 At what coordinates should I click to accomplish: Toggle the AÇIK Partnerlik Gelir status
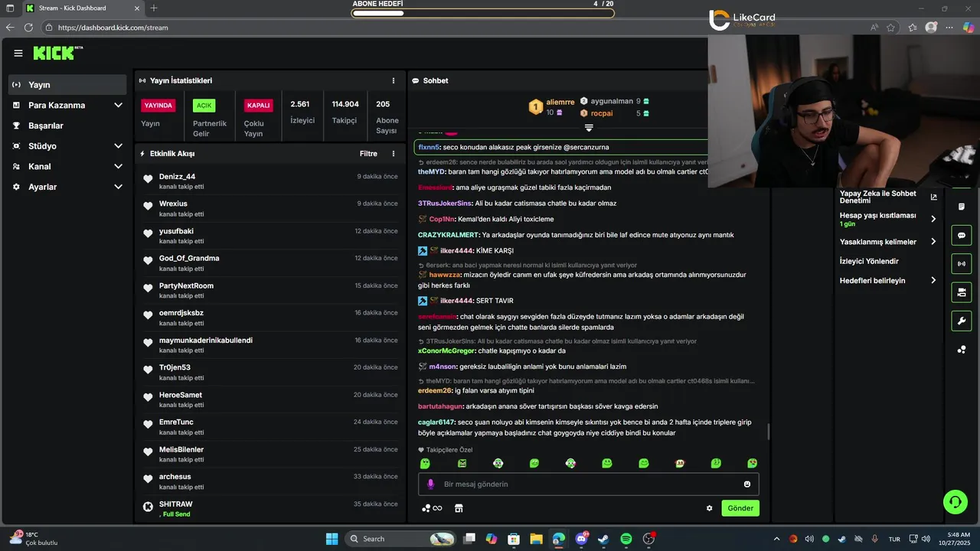pyautogui.click(x=204, y=106)
